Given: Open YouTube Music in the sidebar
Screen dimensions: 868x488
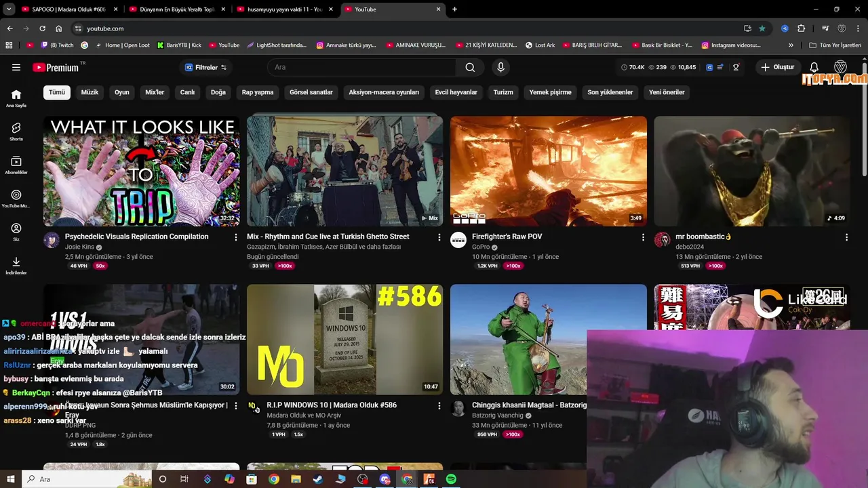Looking at the screenshot, I should point(16,199).
